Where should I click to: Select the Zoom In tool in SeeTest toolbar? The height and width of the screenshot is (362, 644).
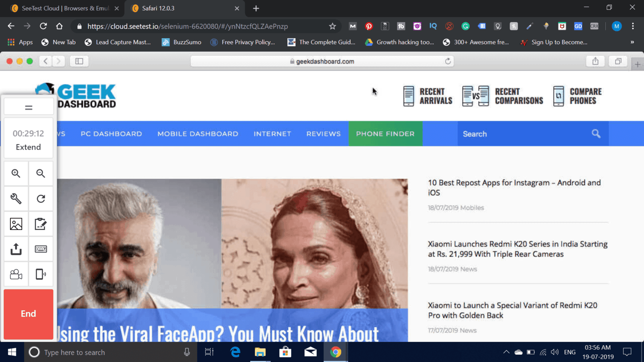click(x=16, y=173)
